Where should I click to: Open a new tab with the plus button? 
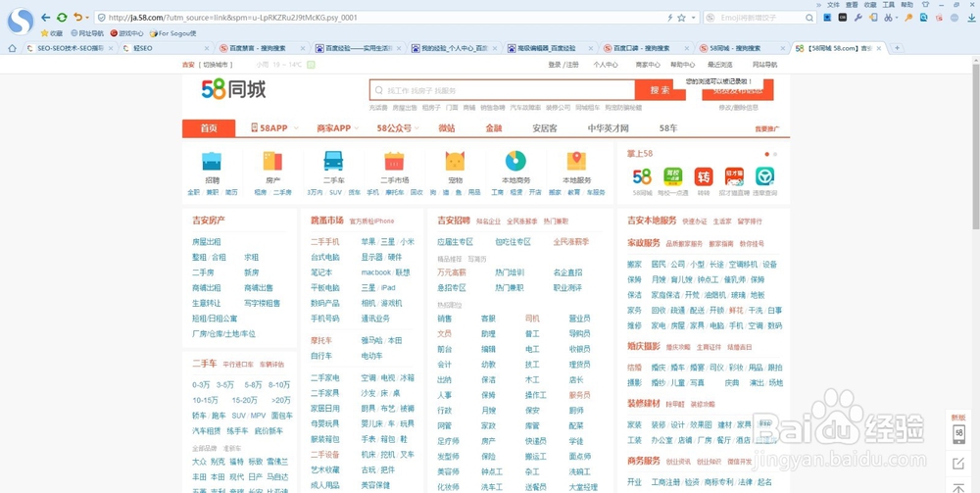point(897,48)
